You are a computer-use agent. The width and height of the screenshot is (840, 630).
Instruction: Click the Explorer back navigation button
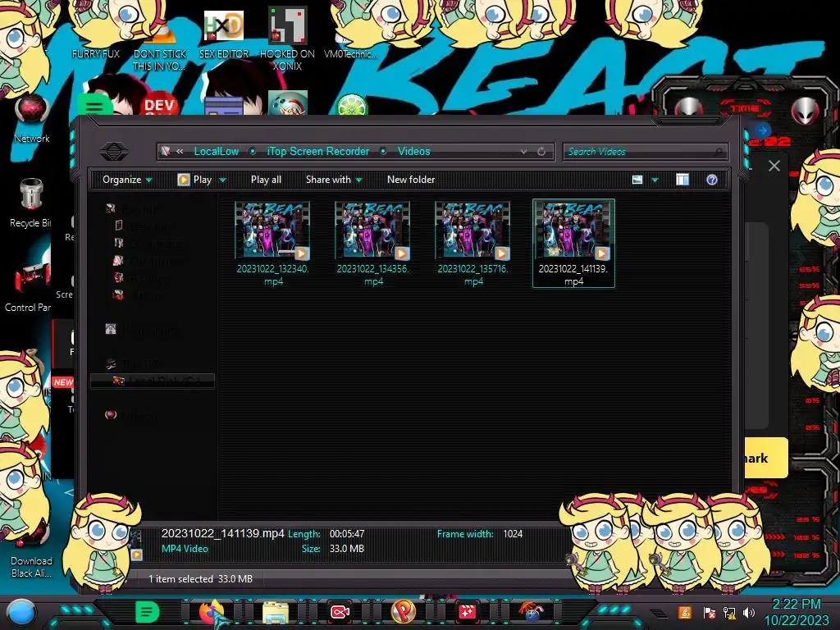[x=113, y=151]
